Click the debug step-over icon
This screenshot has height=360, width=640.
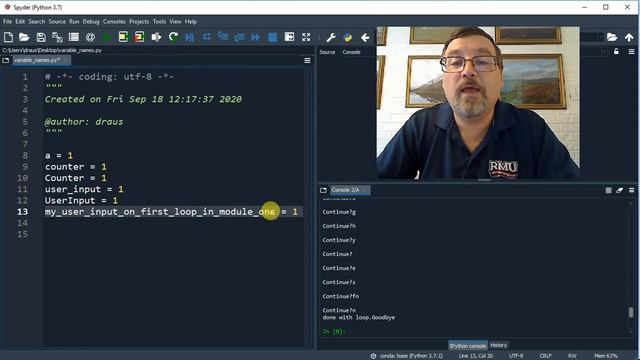[207, 37]
